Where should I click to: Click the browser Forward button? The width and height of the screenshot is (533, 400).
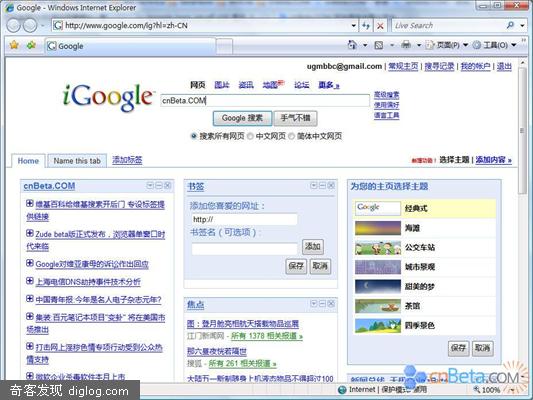[x=31, y=25]
